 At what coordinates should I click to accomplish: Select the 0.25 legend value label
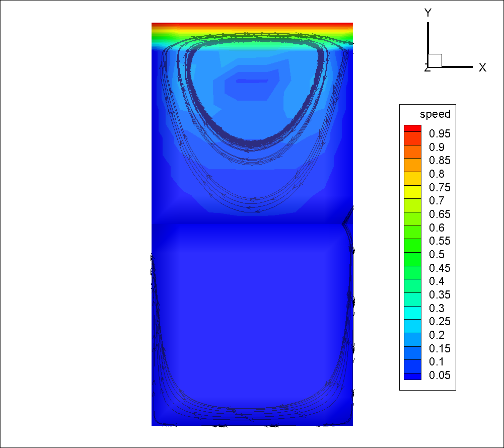440,321
